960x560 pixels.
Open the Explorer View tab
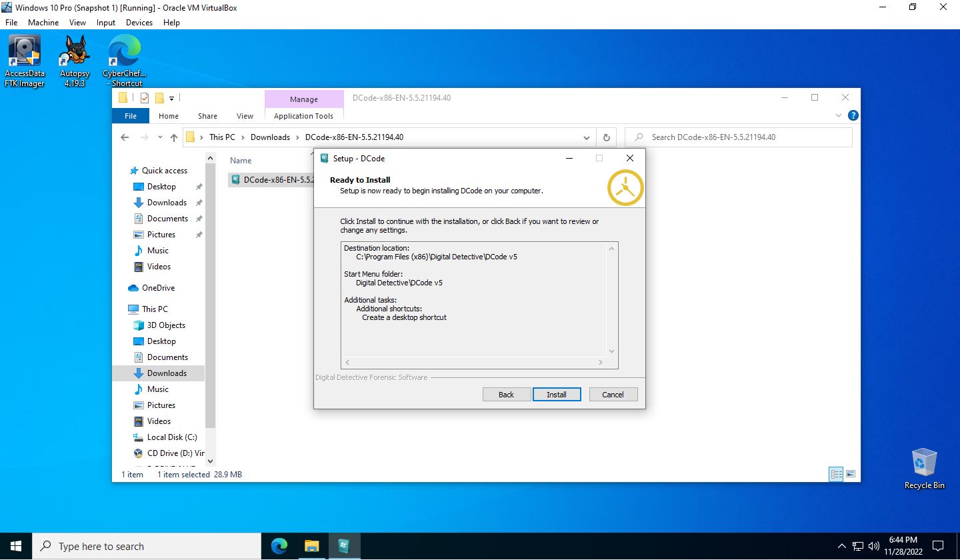pos(245,115)
